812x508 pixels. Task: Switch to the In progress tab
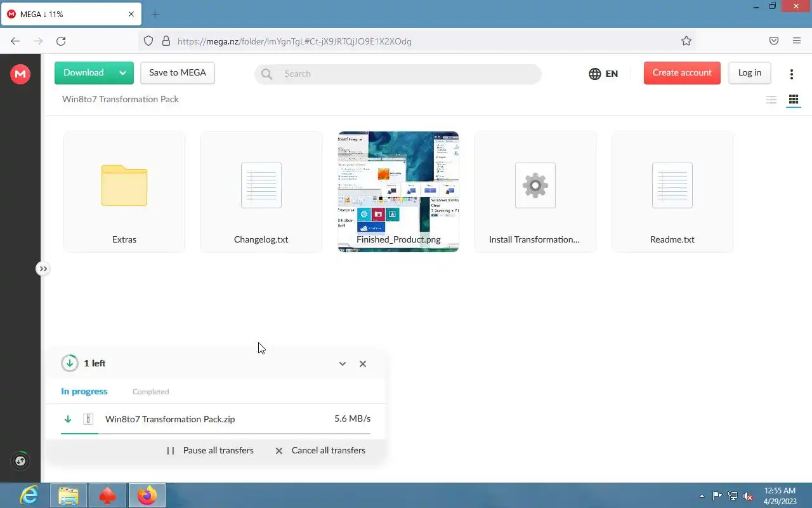(x=84, y=392)
